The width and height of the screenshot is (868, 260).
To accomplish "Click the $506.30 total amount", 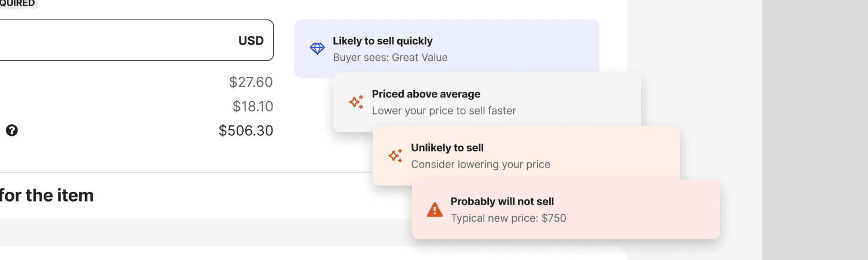I will 245,131.
